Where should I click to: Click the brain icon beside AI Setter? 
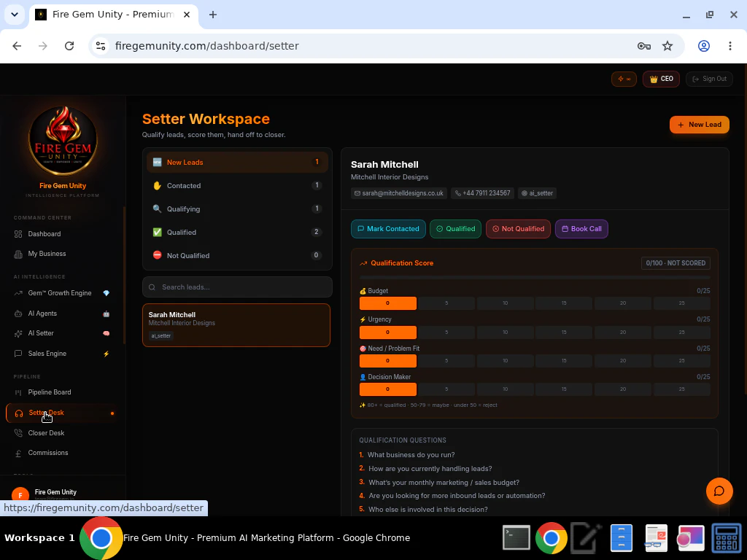point(107,333)
